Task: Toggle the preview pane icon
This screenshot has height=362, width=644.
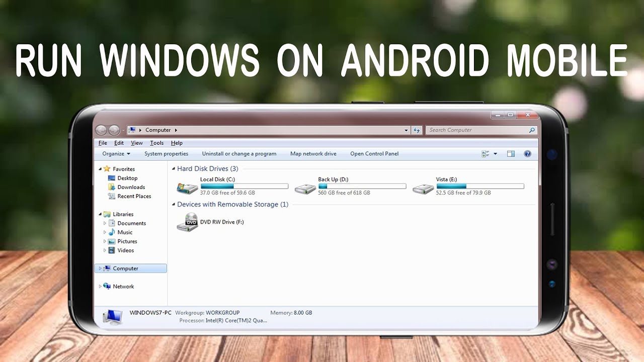Action: point(511,154)
